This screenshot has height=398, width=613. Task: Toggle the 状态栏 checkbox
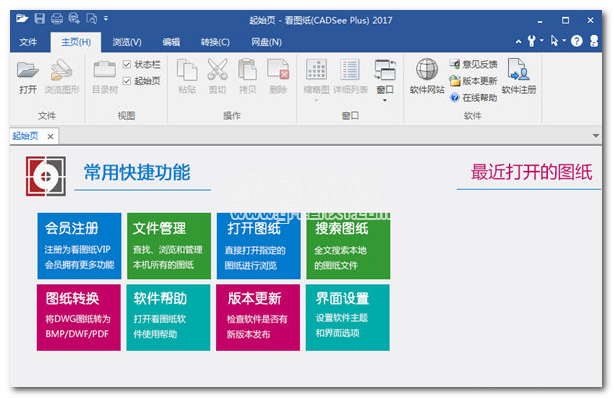[127, 64]
